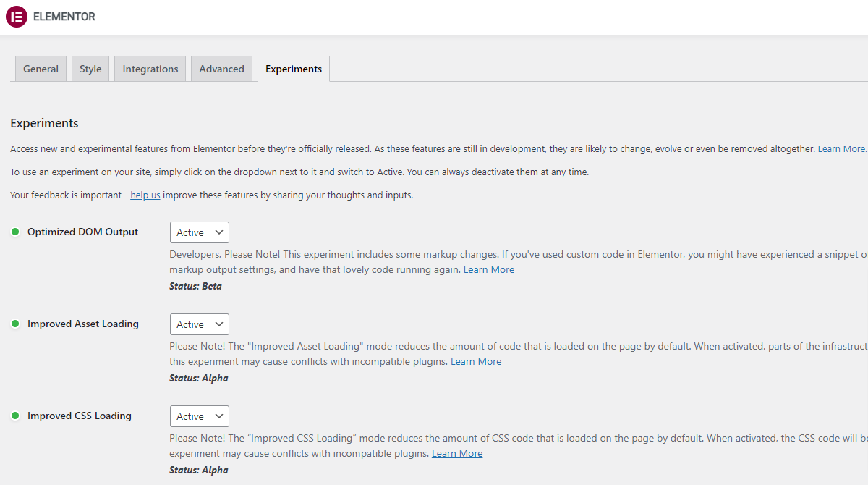Click green status dot beside Improved Asset Loading
Screen dimensions: 868x485
tap(15, 324)
